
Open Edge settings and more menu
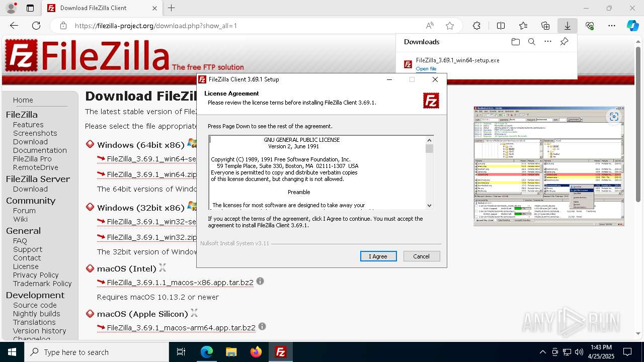click(x=612, y=26)
